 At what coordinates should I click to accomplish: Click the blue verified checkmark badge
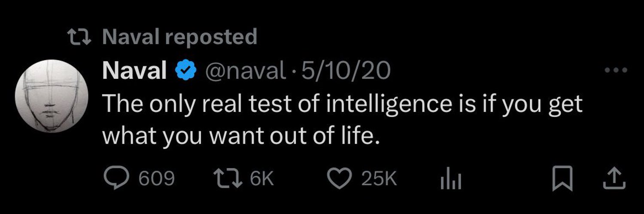(186, 71)
